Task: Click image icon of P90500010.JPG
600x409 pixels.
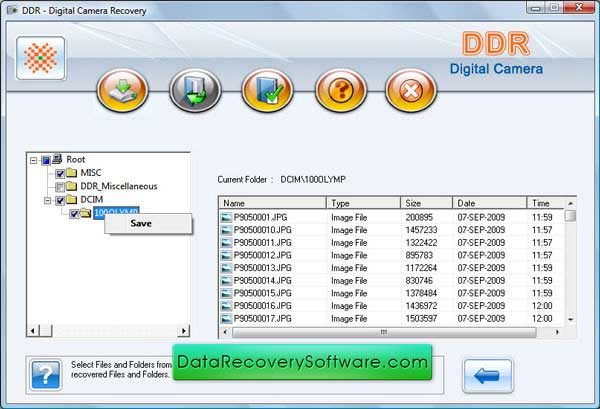Action: pyautogui.click(x=227, y=230)
